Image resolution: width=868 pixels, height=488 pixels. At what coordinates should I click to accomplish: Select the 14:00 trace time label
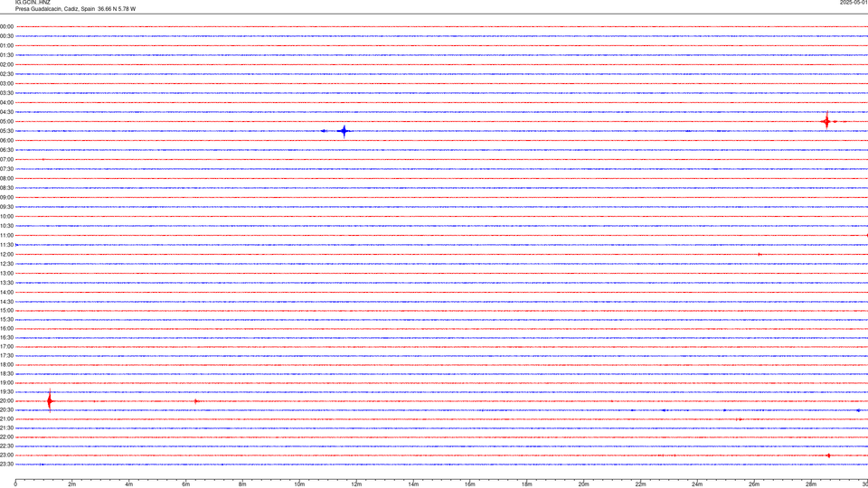[6, 293]
